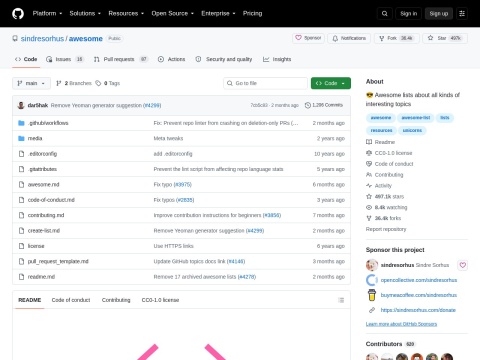This screenshot has height=360, width=480.
Task: Open the 1,296 Commits link
Action: (324, 105)
